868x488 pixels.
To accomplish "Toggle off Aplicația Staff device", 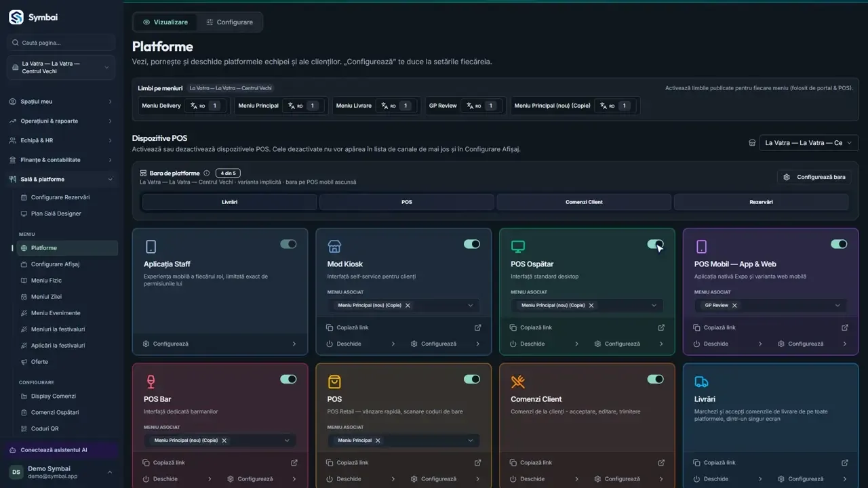I will coord(288,244).
